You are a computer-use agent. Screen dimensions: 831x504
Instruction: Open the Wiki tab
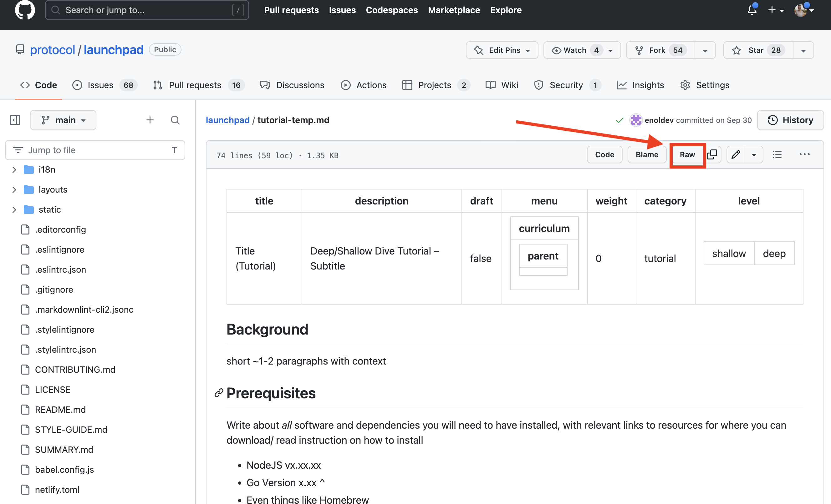[502, 85]
